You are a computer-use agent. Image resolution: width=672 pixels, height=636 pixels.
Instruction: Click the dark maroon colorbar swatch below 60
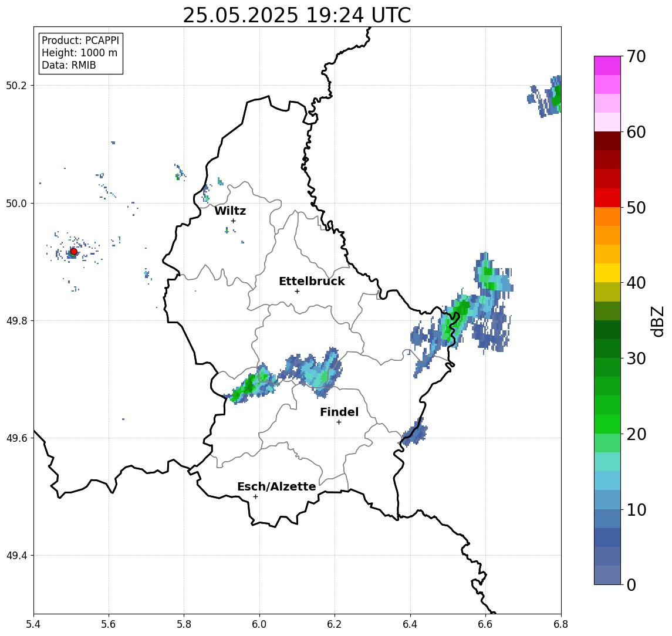coord(607,141)
